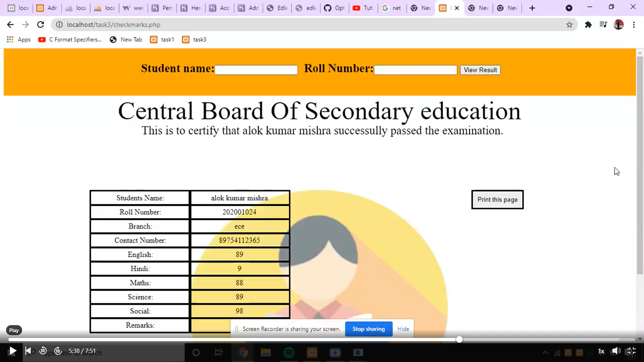Select the Branch value 'ece'

(239, 226)
